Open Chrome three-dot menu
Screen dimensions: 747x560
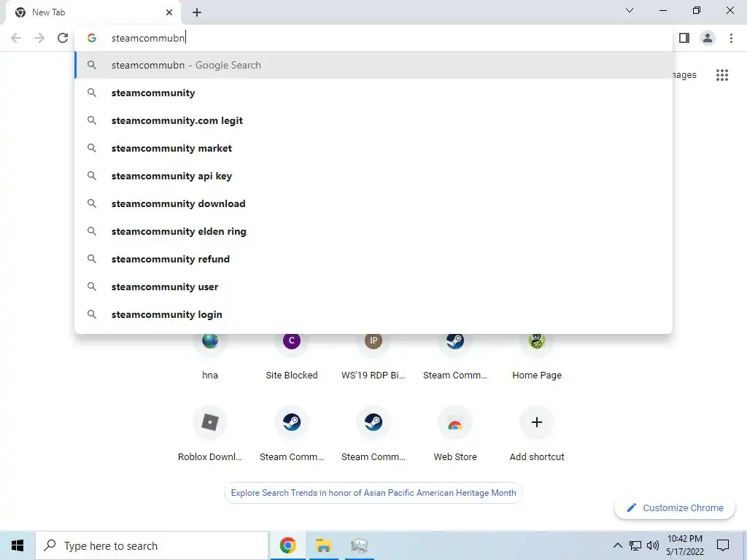click(731, 38)
